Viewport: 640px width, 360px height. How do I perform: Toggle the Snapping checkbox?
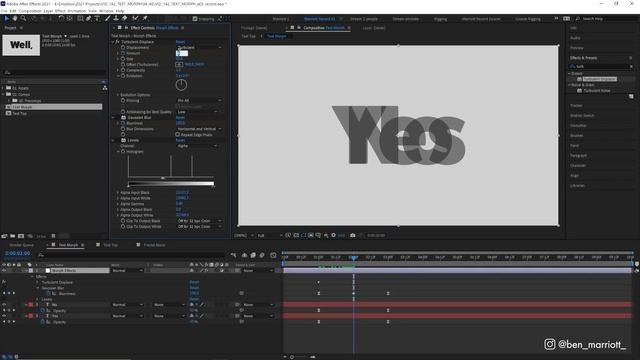tap(195, 19)
